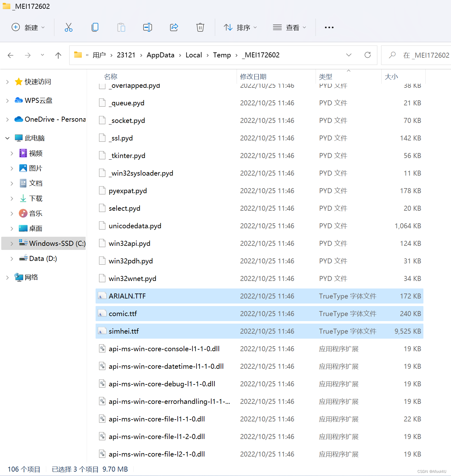The height and width of the screenshot is (476, 451).
Task: Select Data (D:) drive in sidebar
Action: pyautogui.click(x=43, y=259)
